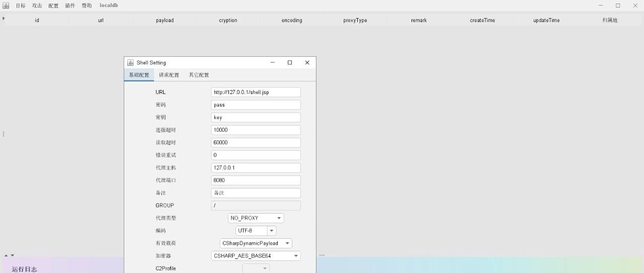Click the 错误重试 field with 0
Screen dimensions: 644x273
pos(256,155)
